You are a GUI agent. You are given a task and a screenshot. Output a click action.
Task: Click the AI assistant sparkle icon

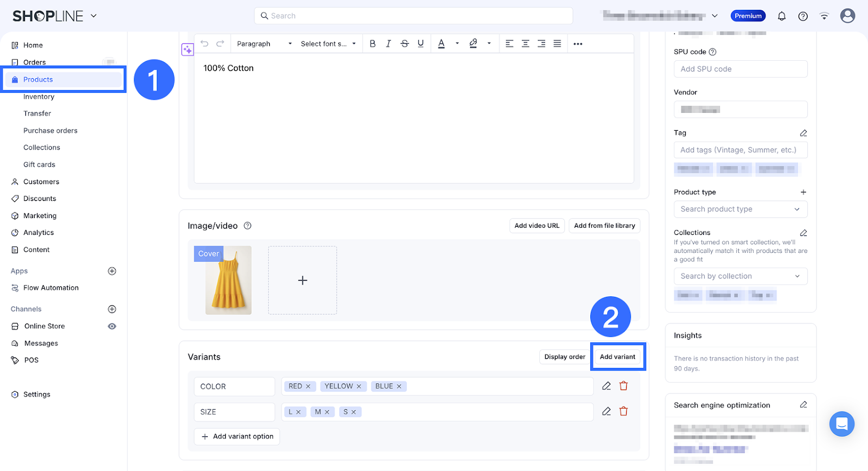[x=187, y=50]
